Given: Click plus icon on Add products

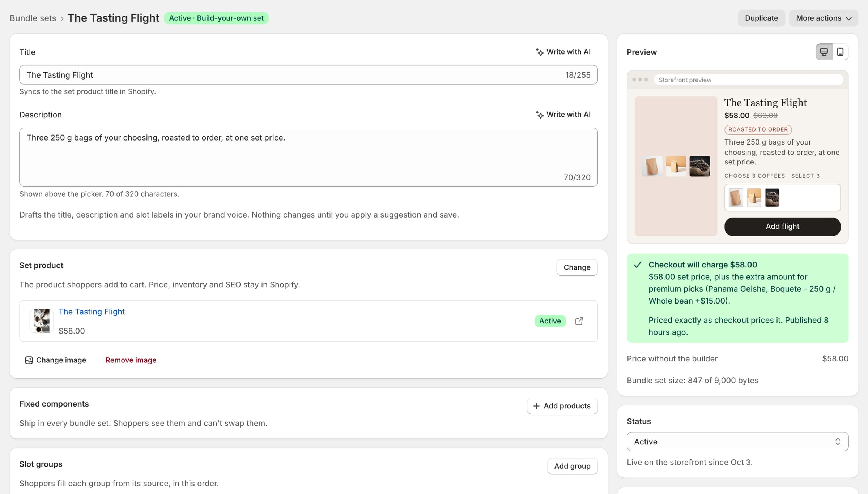Looking at the screenshot, I should (x=536, y=406).
